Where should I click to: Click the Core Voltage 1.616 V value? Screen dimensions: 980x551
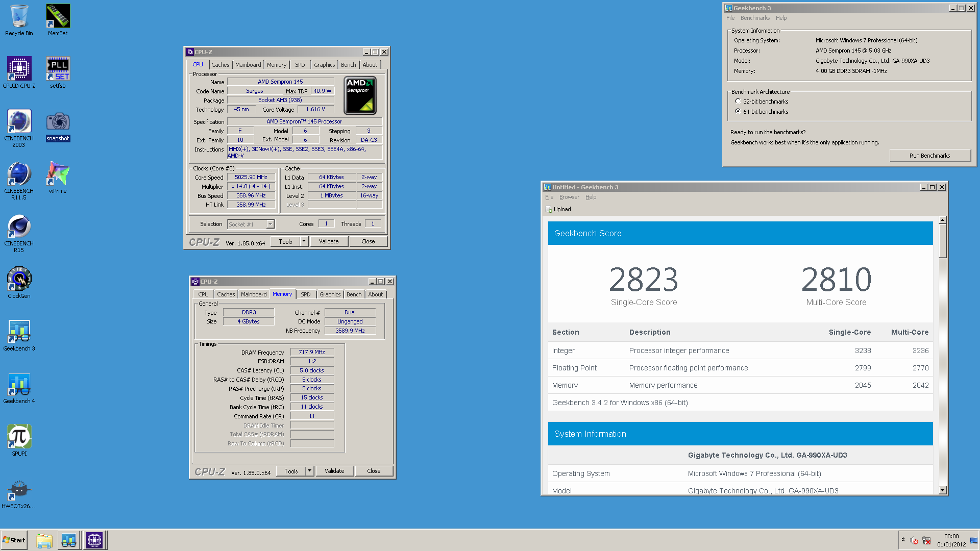pyautogui.click(x=315, y=109)
